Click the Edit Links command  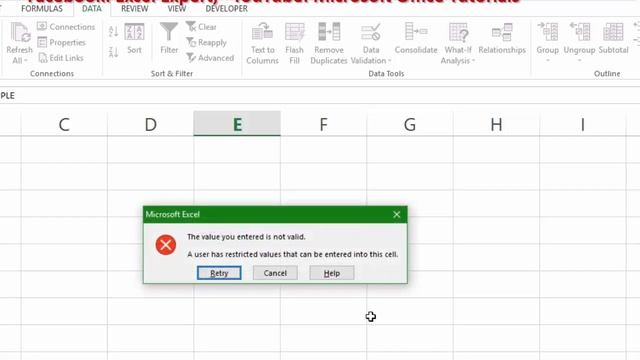pyautogui.click(x=61, y=58)
